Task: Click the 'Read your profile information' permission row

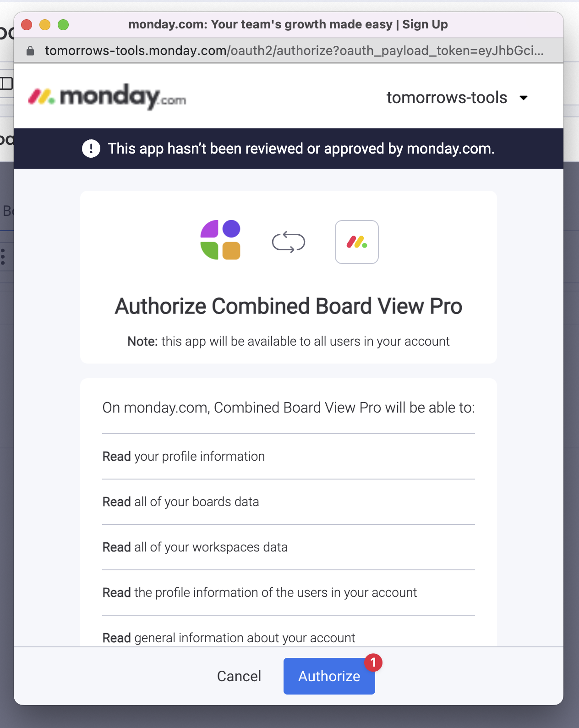Action: coord(289,457)
